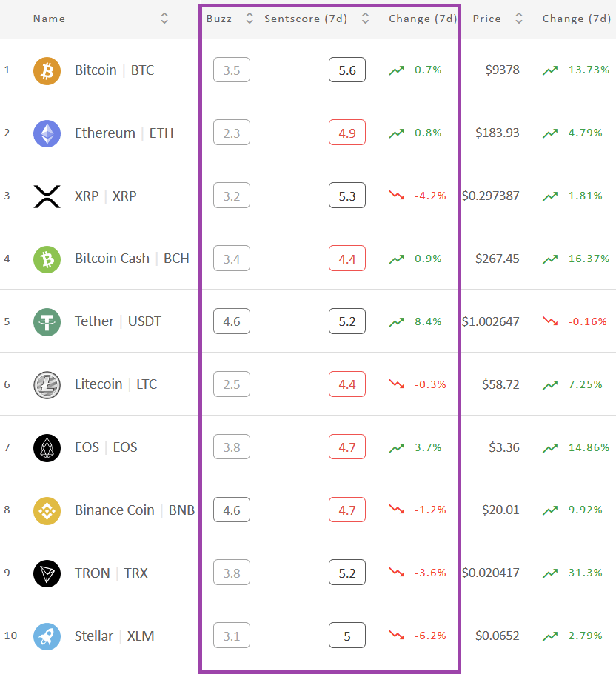Screen dimensions: 616x677
Task: Click the EOS black logo
Action: click(x=47, y=448)
